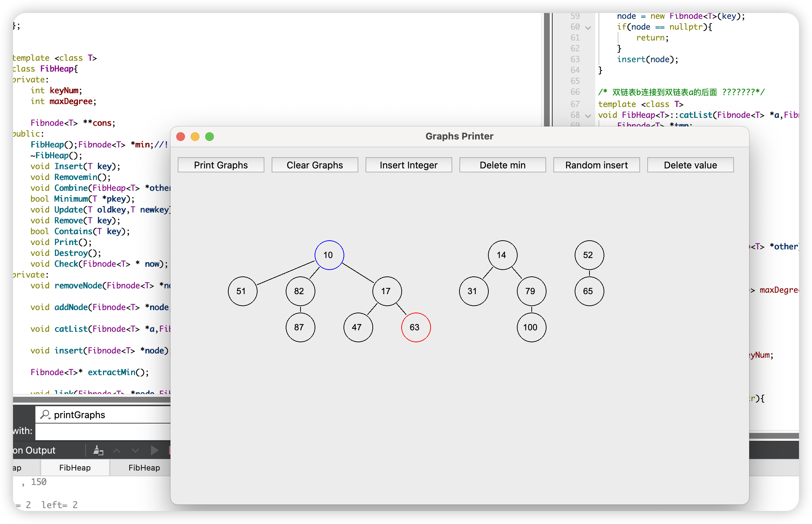Click the search magnifier icon
Viewport: 812px width, 524px height.
(x=45, y=415)
